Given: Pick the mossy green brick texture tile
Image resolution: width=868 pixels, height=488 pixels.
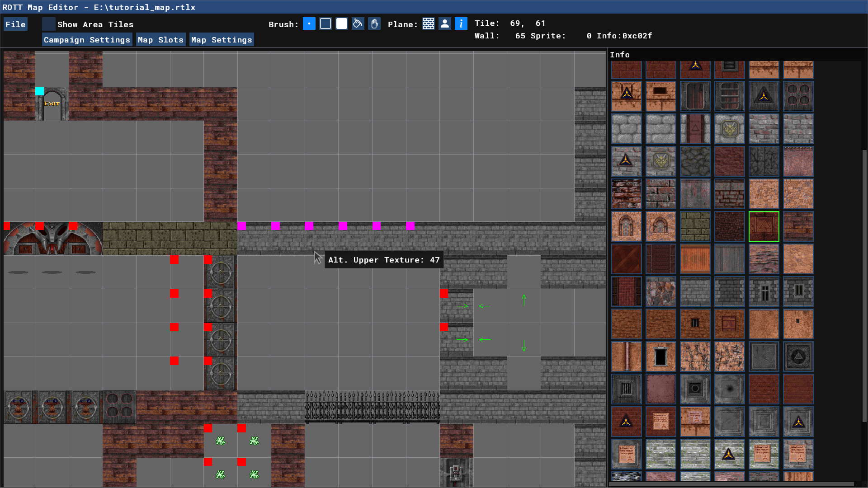Looking at the screenshot, I should pyautogui.click(x=695, y=226).
